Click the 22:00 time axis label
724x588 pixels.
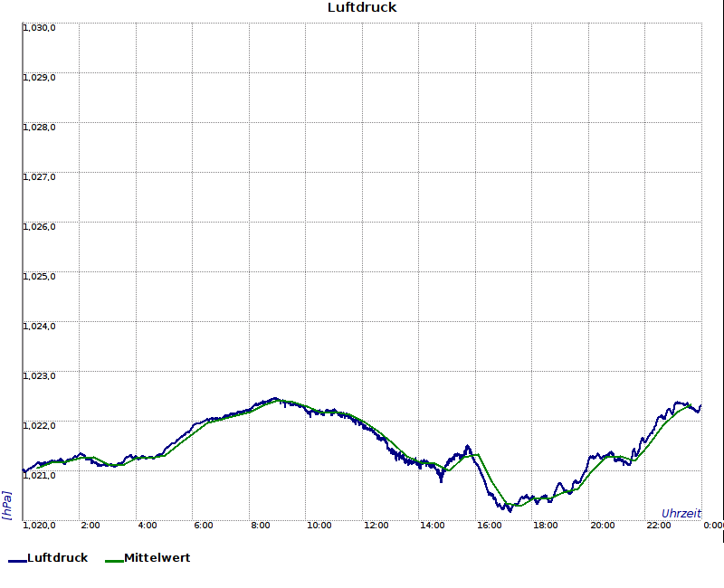tap(659, 526)
